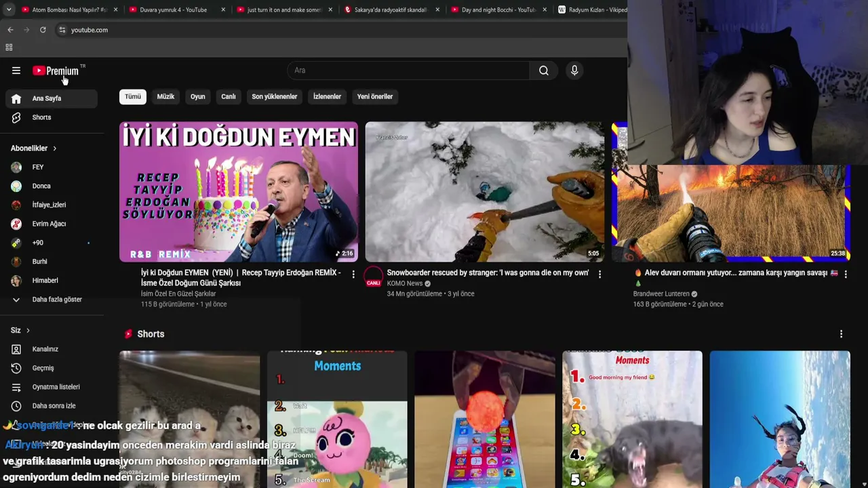Viewport: 868px width, 488px height.
Task: Open more options for 'Alev duvarı' video
Action: (846, 274)
